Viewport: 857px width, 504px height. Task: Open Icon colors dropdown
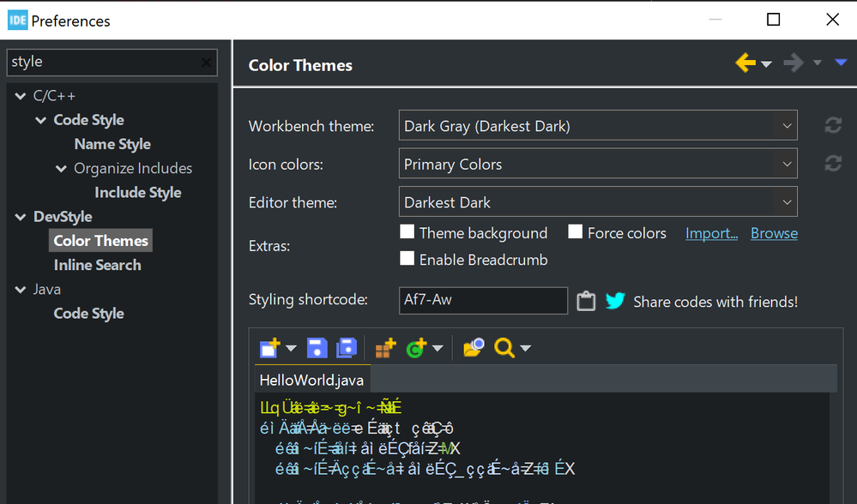pos(598,163)
